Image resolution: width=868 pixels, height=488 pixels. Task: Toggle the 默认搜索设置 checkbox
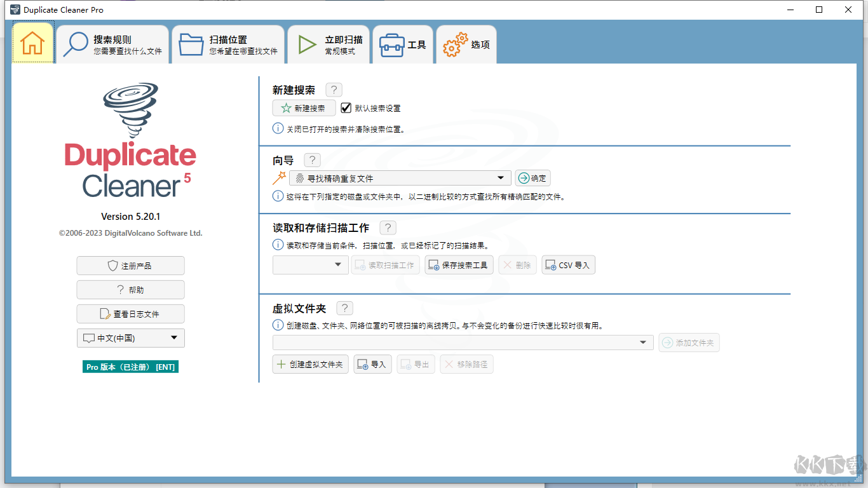pyautogui.click(x=346, y=108)
